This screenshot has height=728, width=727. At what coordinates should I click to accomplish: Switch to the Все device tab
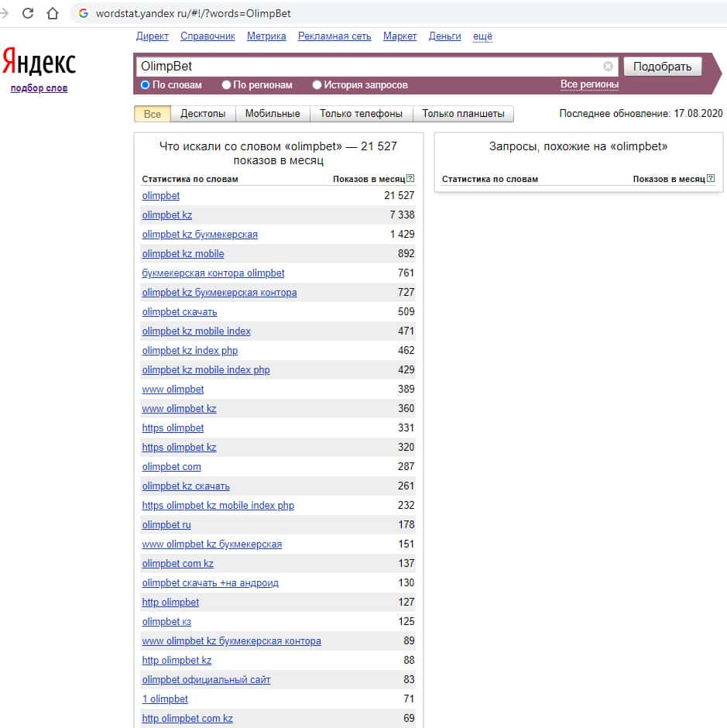pyautogui.click(x=153, y=114)
